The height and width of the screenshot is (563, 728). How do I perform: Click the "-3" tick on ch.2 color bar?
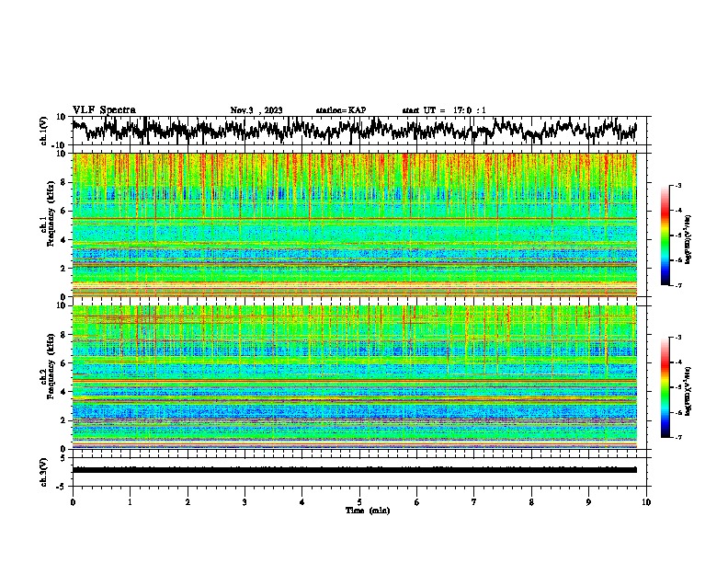[x=678, y=338]
